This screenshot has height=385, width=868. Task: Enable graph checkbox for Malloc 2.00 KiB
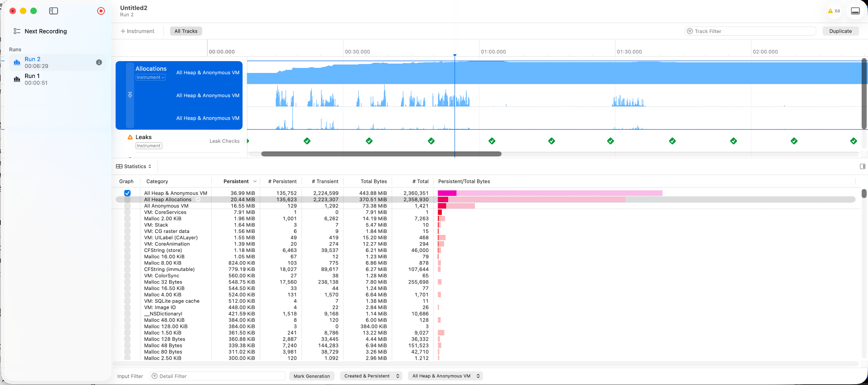pyautogui.click(x=127, y=219)
